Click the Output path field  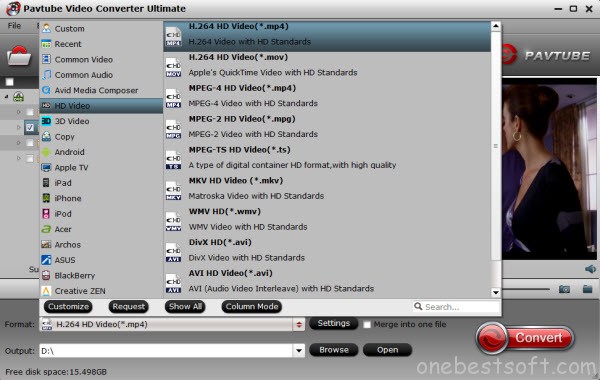pyautogui.click(x=166, y=351)
